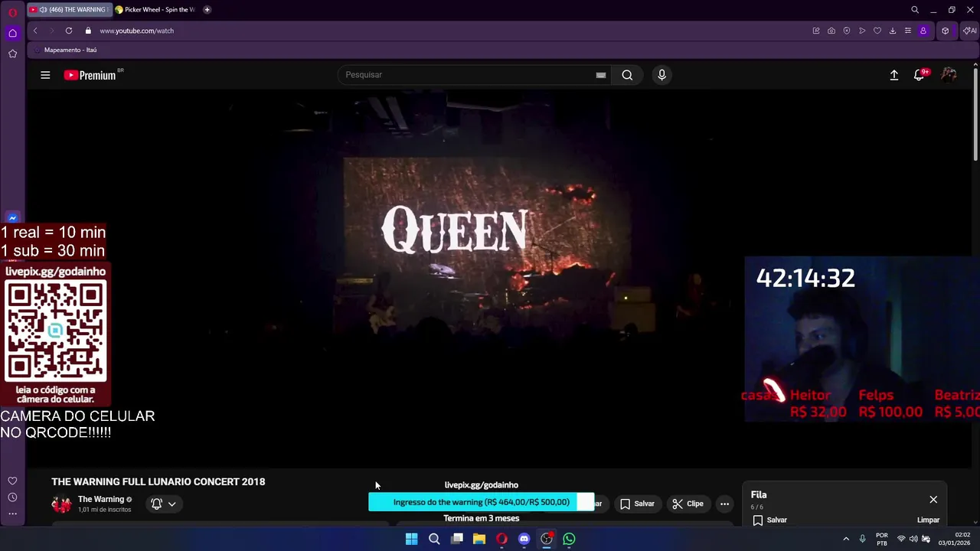Open the Opera AI assistant button
Image resolution: width=980 pixels, height=551 pixels.
click(x=969, y=31)
